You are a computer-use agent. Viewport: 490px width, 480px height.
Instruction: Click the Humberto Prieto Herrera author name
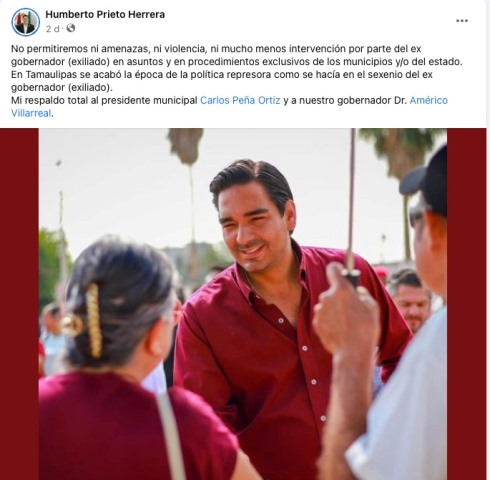click(x=105, y=15)
